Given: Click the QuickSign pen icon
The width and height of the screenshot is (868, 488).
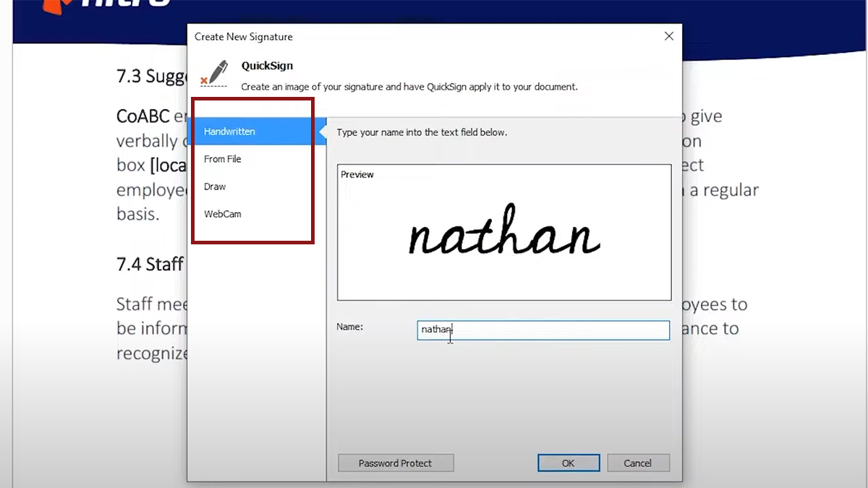Looking at the screenshot, I should coord(214,74).
